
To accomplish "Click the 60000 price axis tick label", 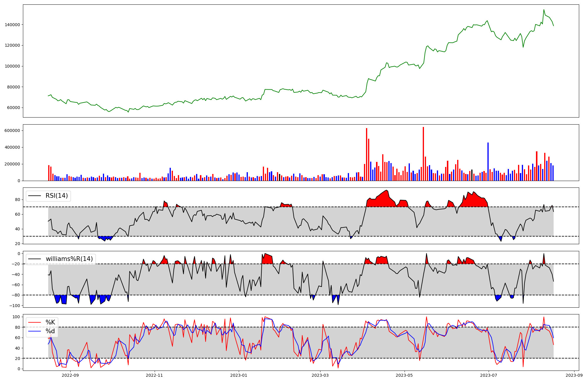I will 14,108.
